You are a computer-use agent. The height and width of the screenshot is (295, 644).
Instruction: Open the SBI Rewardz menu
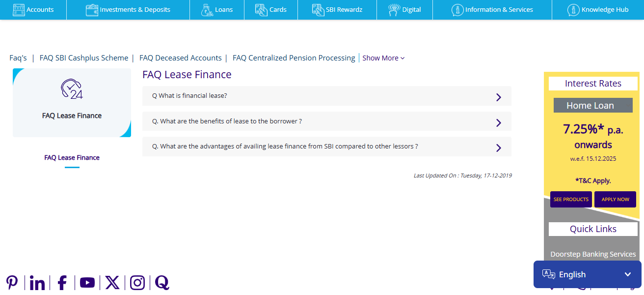click(x=337, y=10)
